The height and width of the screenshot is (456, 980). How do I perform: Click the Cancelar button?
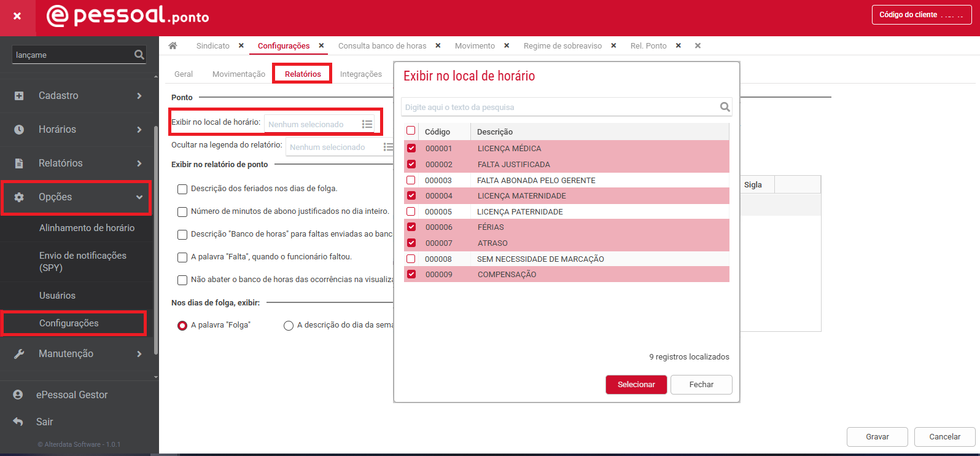point(944,437)
